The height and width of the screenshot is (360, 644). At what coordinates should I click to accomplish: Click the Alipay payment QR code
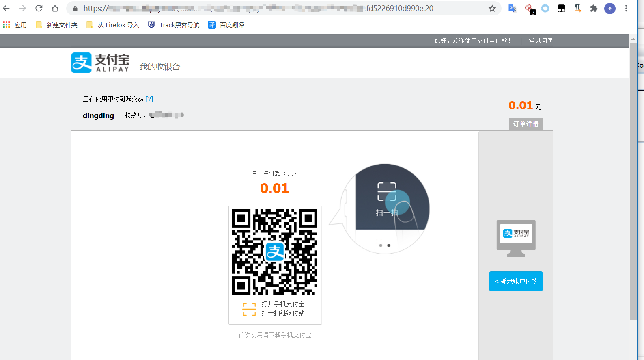pos(275,252)
